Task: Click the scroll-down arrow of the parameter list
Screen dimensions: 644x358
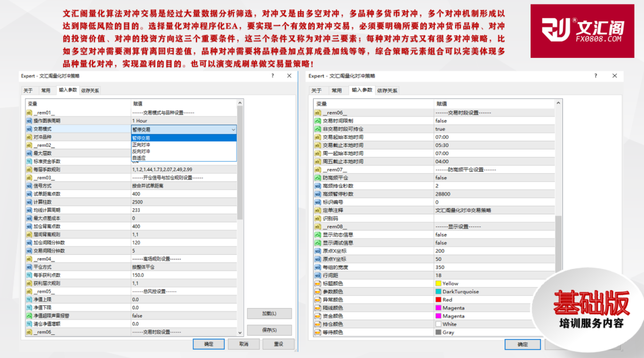Action: click(240, 333)
